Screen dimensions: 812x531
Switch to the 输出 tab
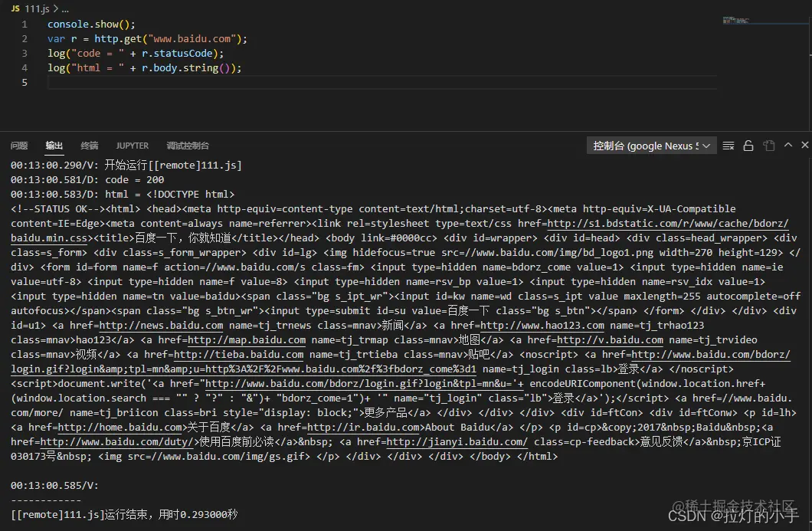54,146
